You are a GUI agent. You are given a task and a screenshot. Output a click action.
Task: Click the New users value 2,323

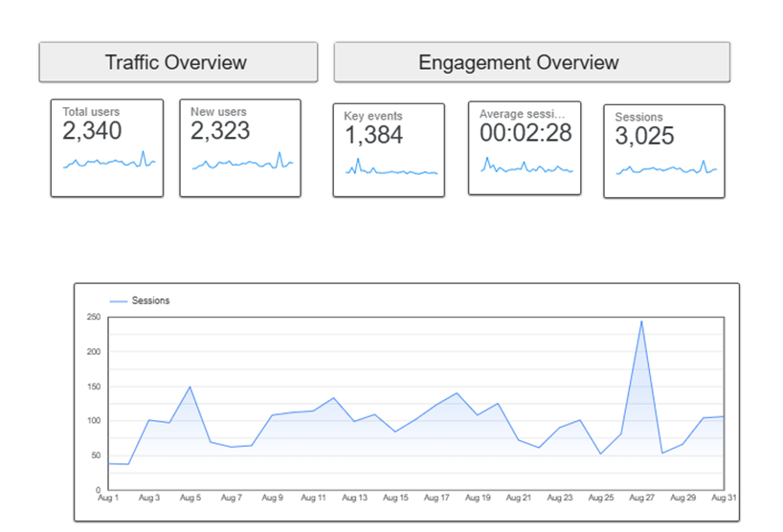coord(220,131)
